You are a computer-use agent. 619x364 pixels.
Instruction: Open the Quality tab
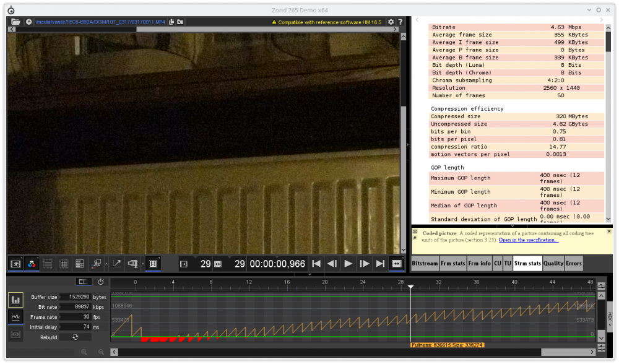coord(553,263)
